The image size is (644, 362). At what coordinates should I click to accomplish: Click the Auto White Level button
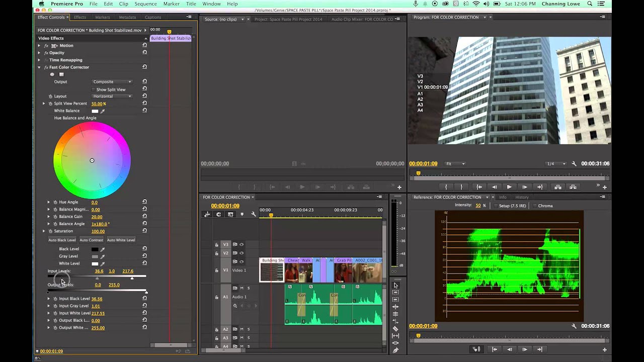pos(121,240)
